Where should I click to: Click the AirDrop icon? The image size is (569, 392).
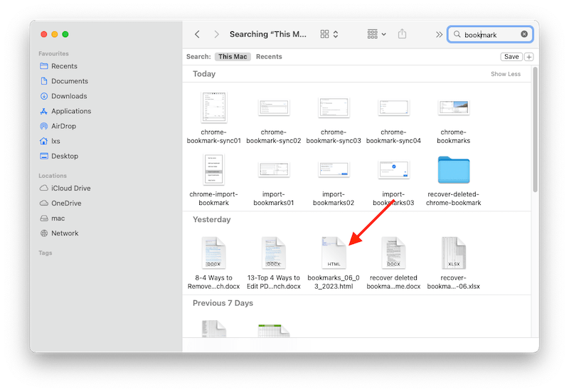[44, 126]
